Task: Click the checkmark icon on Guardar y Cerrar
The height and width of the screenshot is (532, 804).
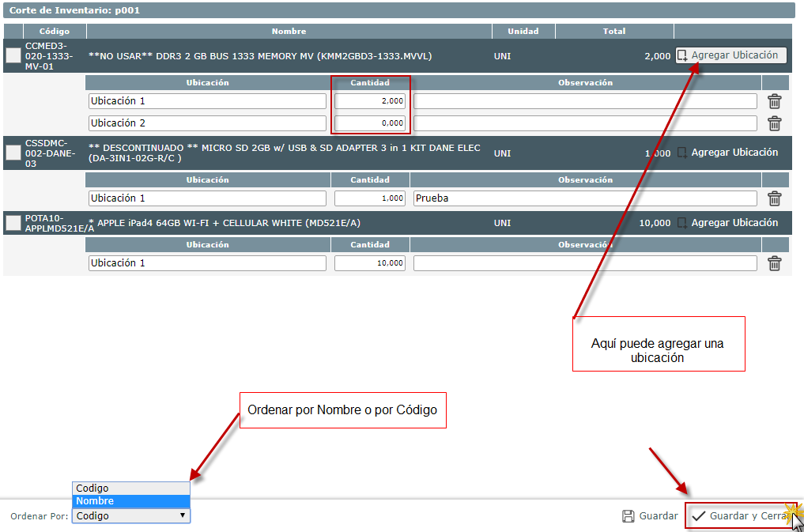Action: tap(698, 516)
